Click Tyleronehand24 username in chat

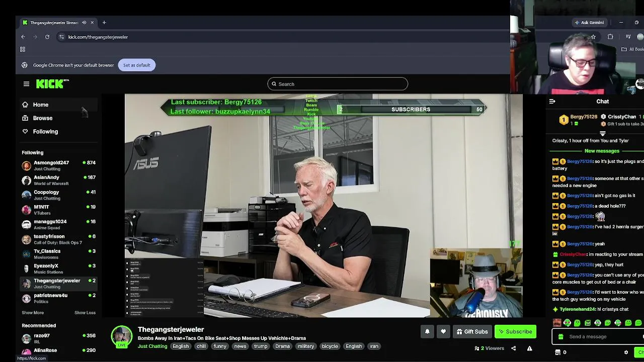pyautogui.click(x=577, y=310)
